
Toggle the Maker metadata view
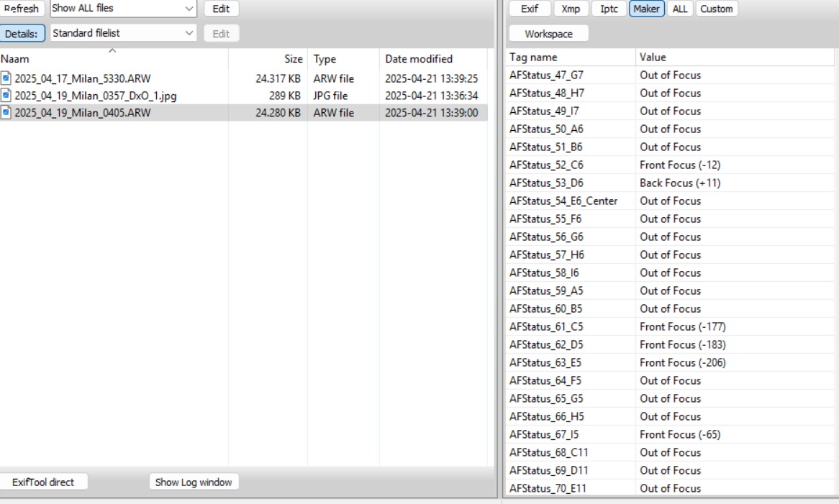(646, 9)
